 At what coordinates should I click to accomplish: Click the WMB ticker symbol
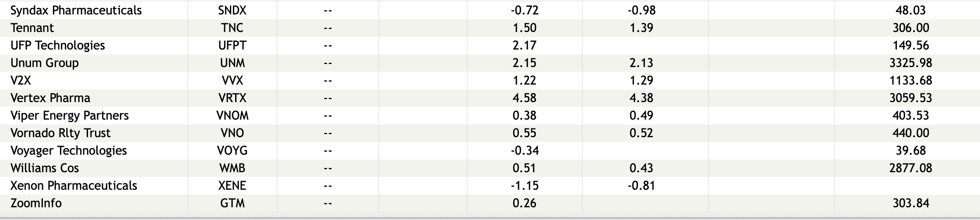click(232, 168)
